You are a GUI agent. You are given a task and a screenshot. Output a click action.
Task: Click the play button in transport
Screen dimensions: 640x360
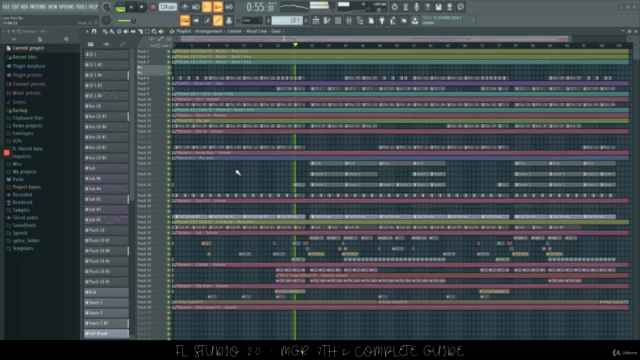[131, 7]
